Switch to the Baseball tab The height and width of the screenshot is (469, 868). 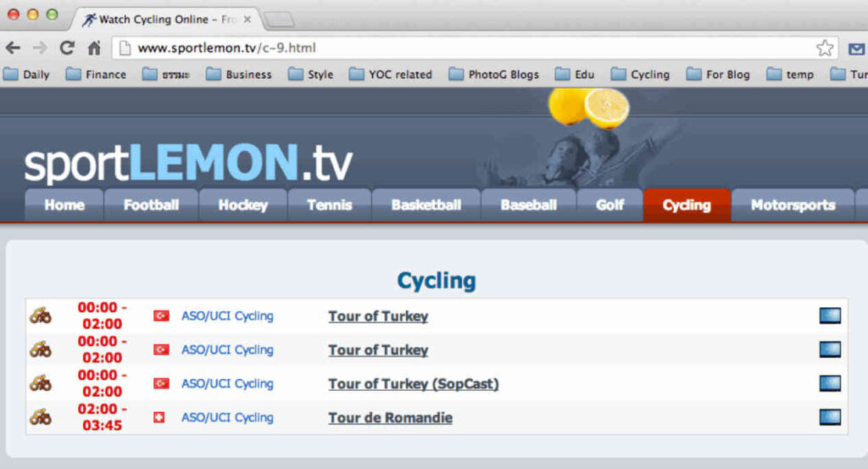529,205
